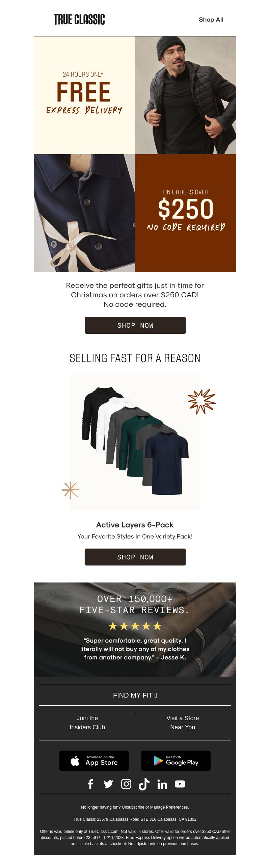270x868 pixels.
Task: Click SHOP NOW below Active Layers 6-Pack
Action: tap(135, 557)
